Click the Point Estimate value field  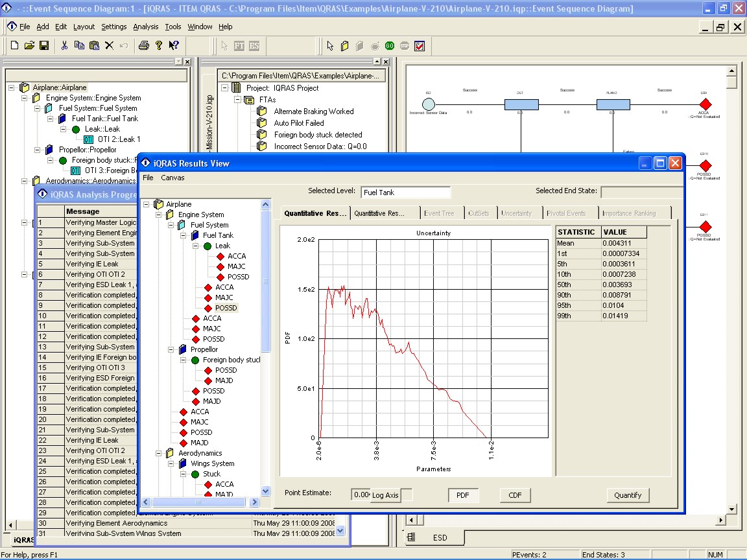pyautogui.click(x=361, y=495)
